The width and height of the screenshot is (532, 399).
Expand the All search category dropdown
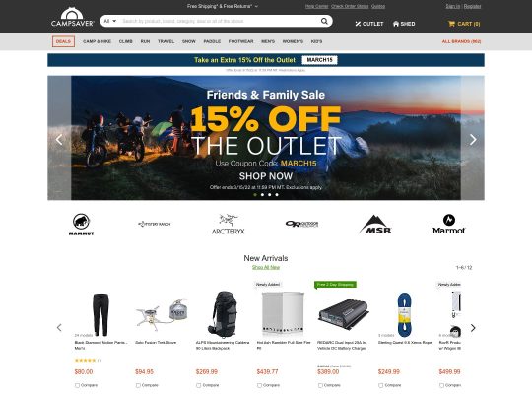point(110,21)
